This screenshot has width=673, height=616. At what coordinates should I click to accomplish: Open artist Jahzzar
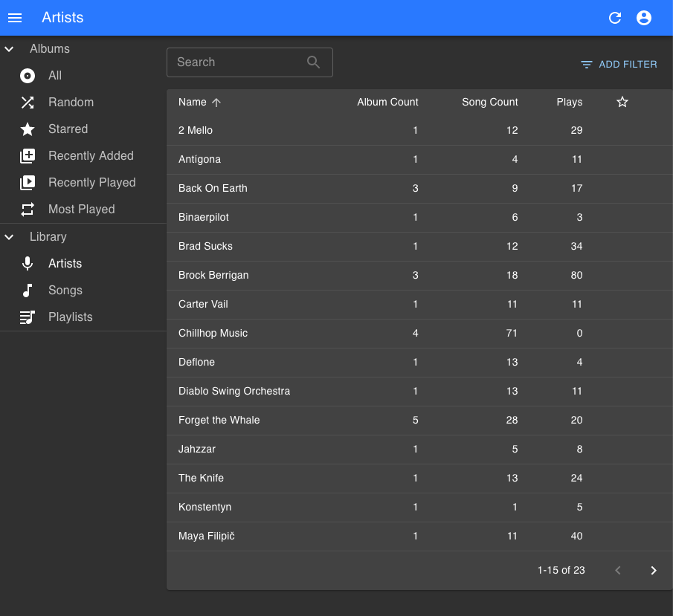tap(419, 449)
